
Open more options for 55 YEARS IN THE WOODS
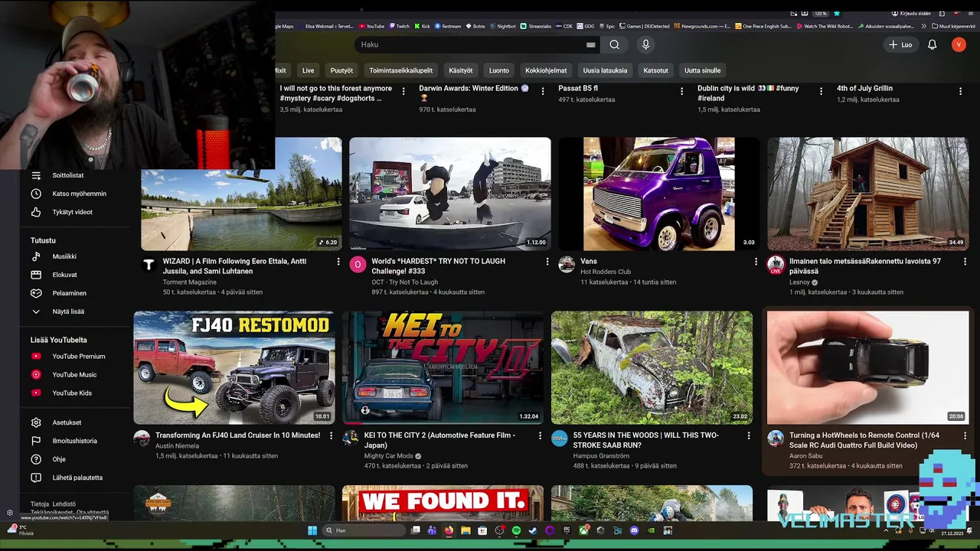[x=749, y=435]
